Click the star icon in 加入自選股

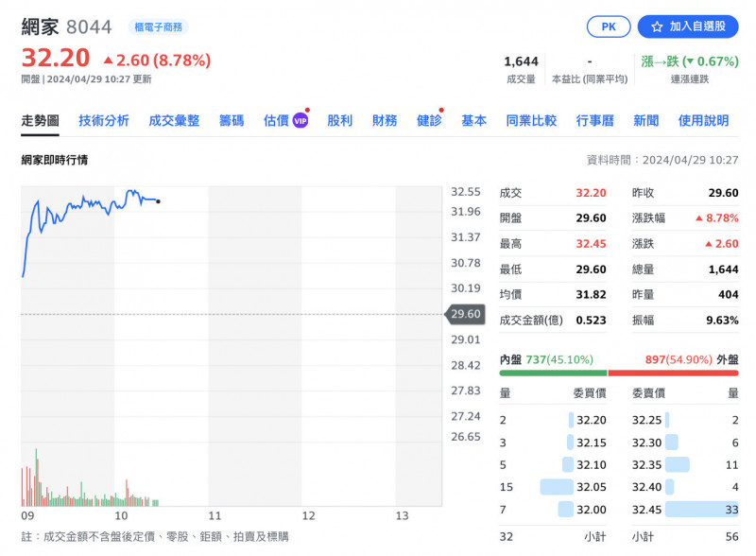[657, 27]
